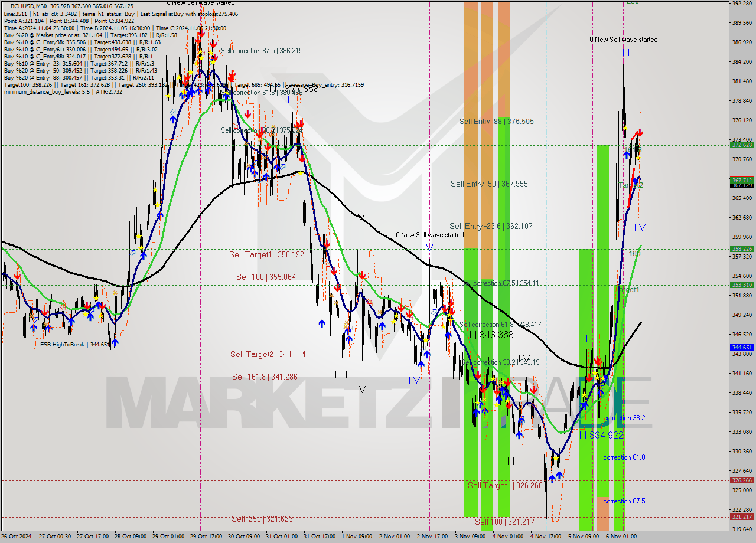Select the green 358.226 price tag

(742, 249)
